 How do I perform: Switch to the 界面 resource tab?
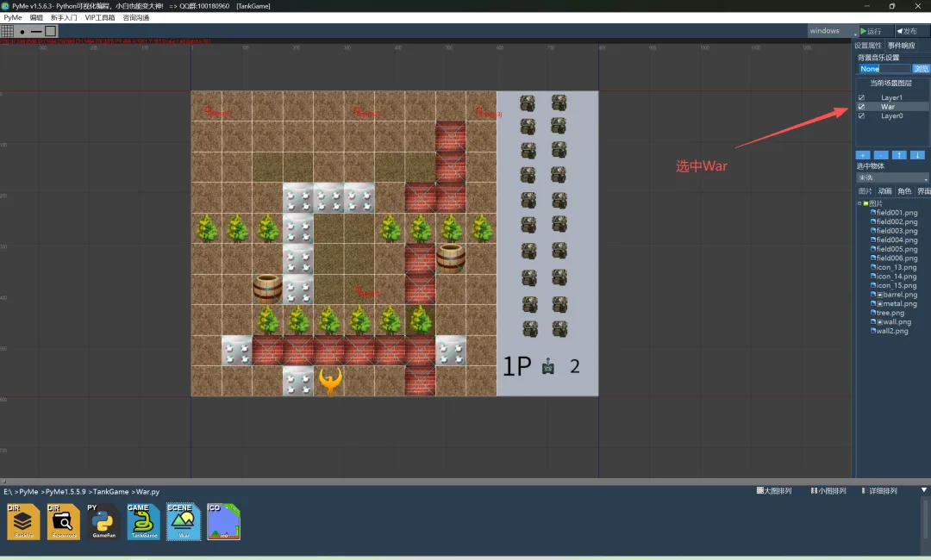(923, 191)
